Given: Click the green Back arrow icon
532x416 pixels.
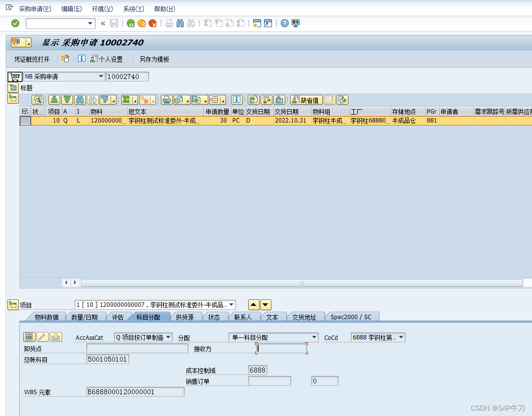Looking at the screenshot, I should [x=131, y=23].
